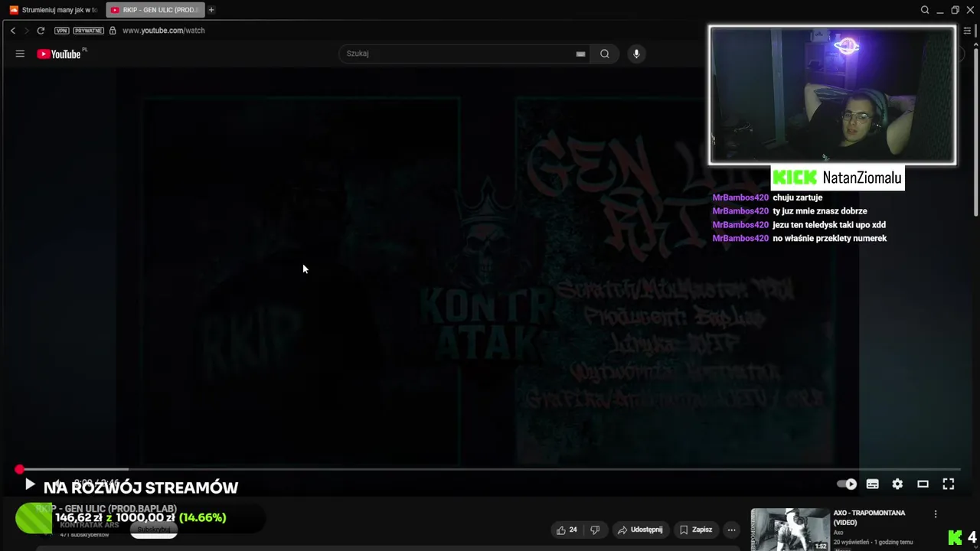Seek on the video progress bar
The image size is (980, 551).
coord(490,469)
